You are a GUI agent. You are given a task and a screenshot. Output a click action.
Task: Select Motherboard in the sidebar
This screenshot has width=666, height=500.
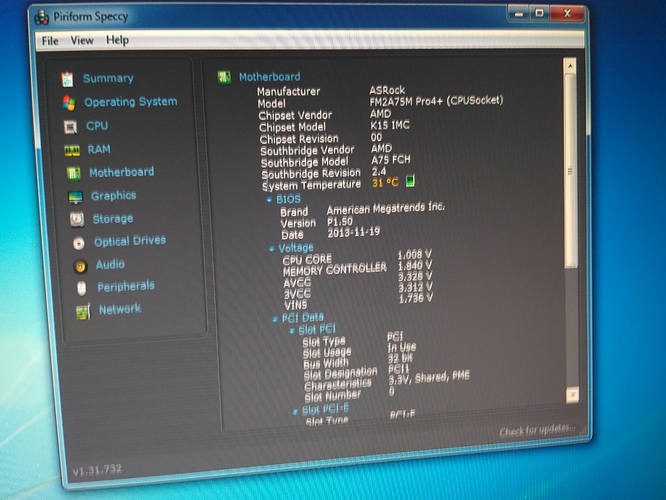pyautogui.click(x=122, y=172)
